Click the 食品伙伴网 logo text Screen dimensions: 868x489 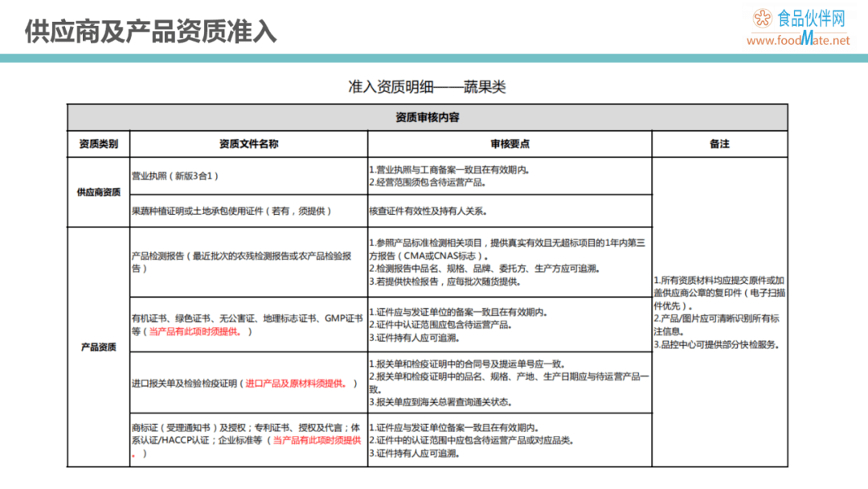click(x=811, y=18)
